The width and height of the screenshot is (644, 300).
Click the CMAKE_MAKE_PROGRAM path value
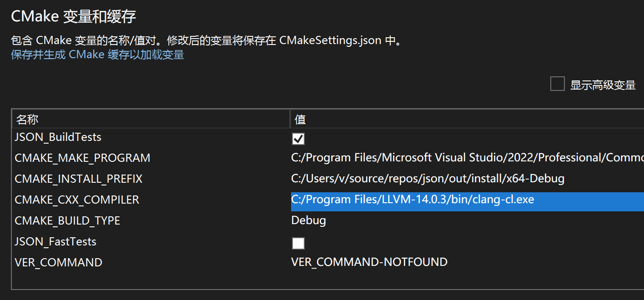pos(468,158)
